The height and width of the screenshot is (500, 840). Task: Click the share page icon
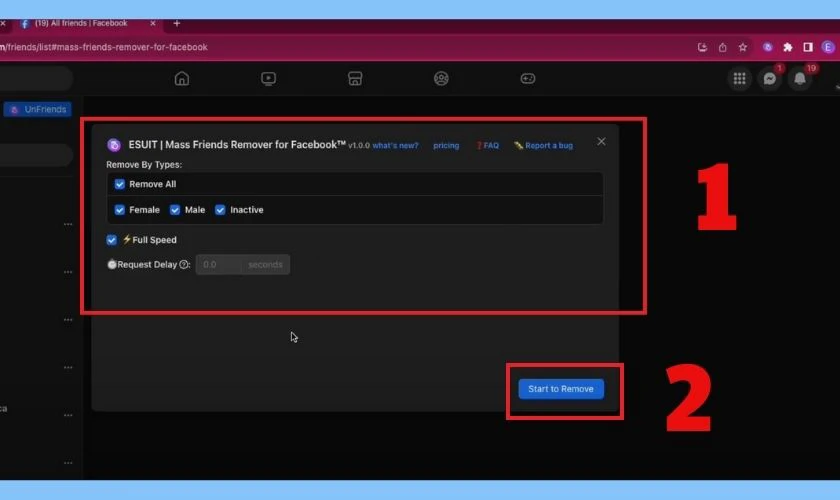click(723, 47)
